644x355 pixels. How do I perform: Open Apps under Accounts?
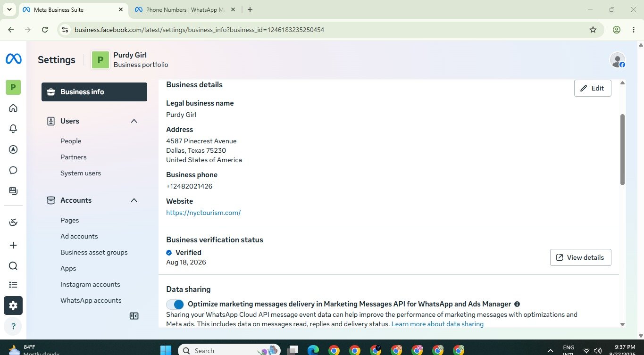pyautogui.click(x=68, y=268)
